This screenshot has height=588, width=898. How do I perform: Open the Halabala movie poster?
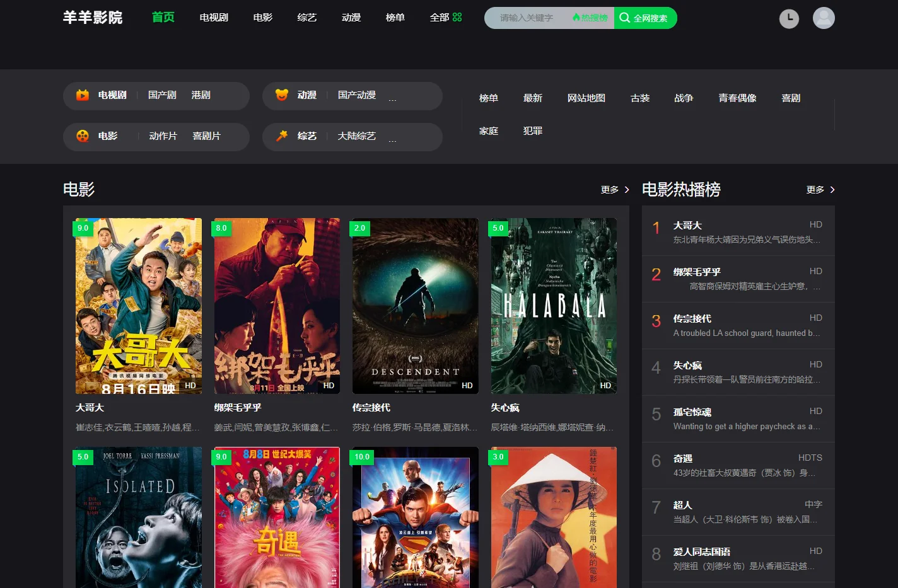pos(554,306)
